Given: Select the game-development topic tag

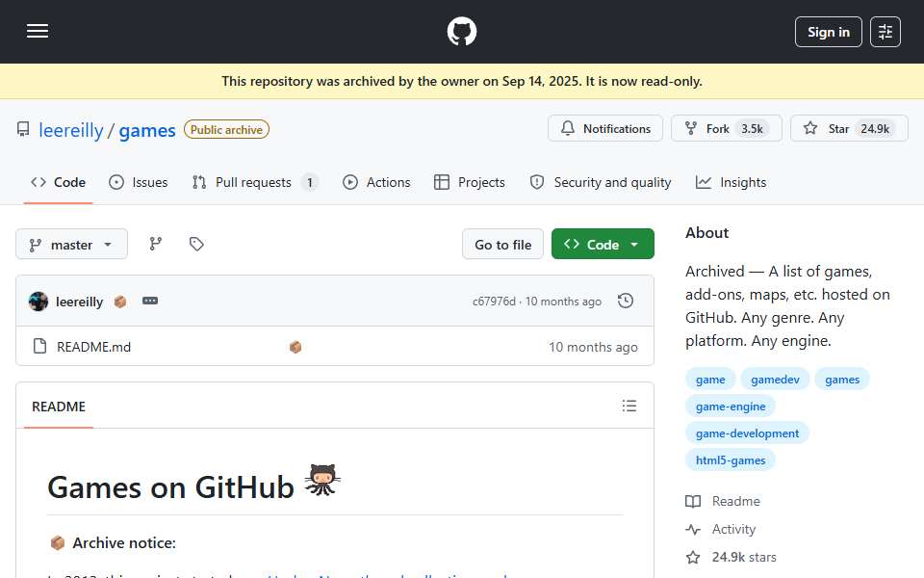Looking at the screenshot, I should tap(747, 433).
